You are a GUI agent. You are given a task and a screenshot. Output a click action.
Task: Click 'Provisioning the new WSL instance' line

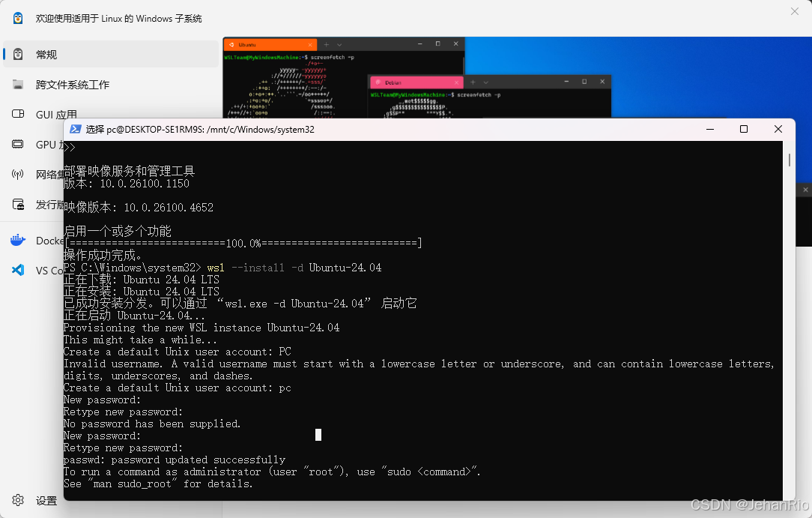tap(202, 328)
